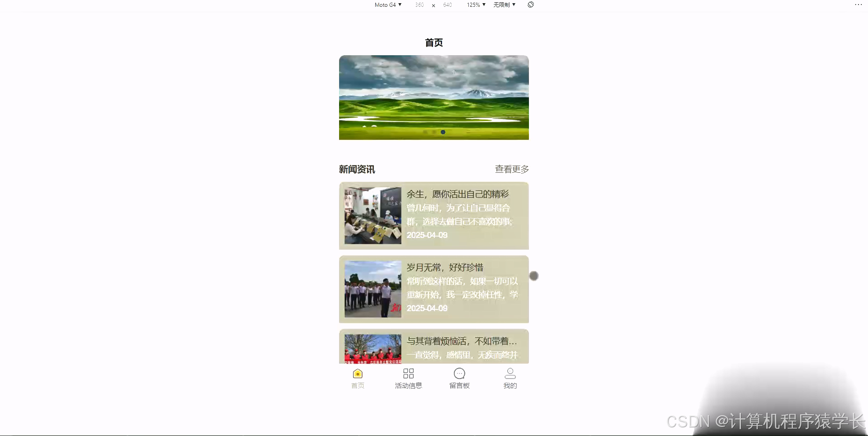
Task: Click the thumbnail of the first news article
Action: coord(373,216)
